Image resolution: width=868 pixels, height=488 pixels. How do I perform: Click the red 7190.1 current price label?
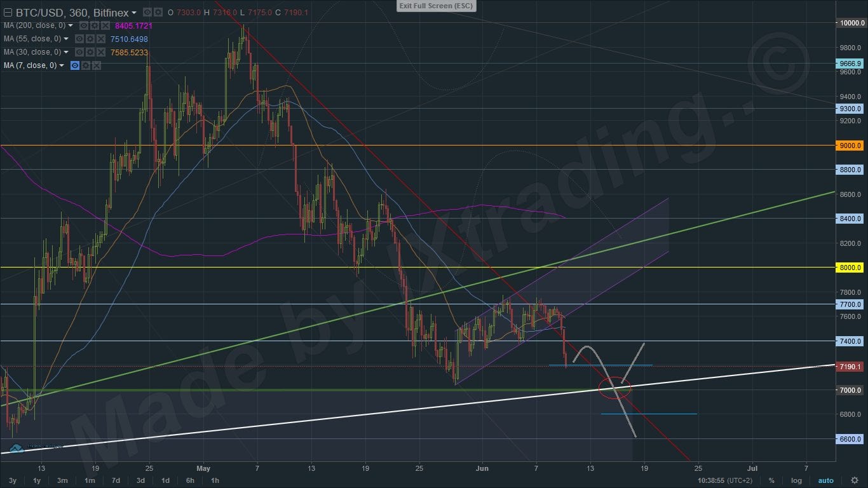tap(850, 367)
